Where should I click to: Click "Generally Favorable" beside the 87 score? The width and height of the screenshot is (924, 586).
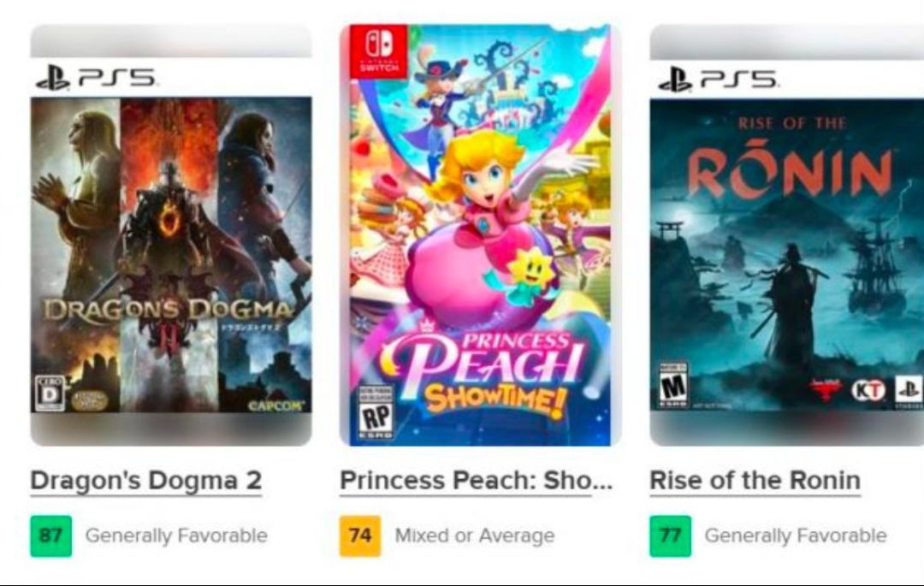(x=176, y=536)
